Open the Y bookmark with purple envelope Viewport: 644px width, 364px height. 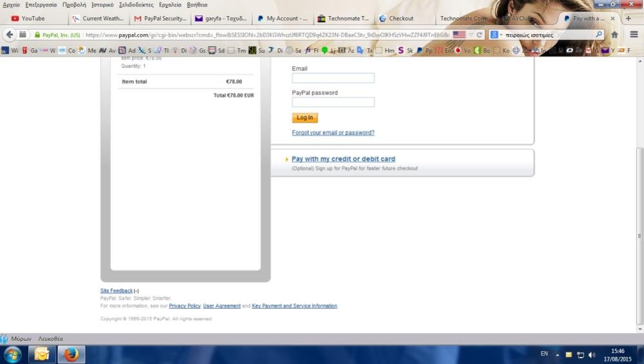point(608,50)
